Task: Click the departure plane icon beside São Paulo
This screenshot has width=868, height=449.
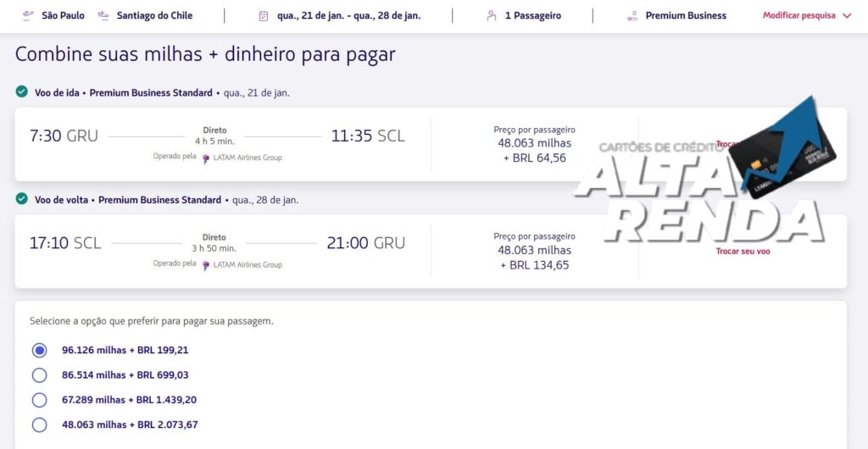Action: pyautogui.click(x=28, y=15)
